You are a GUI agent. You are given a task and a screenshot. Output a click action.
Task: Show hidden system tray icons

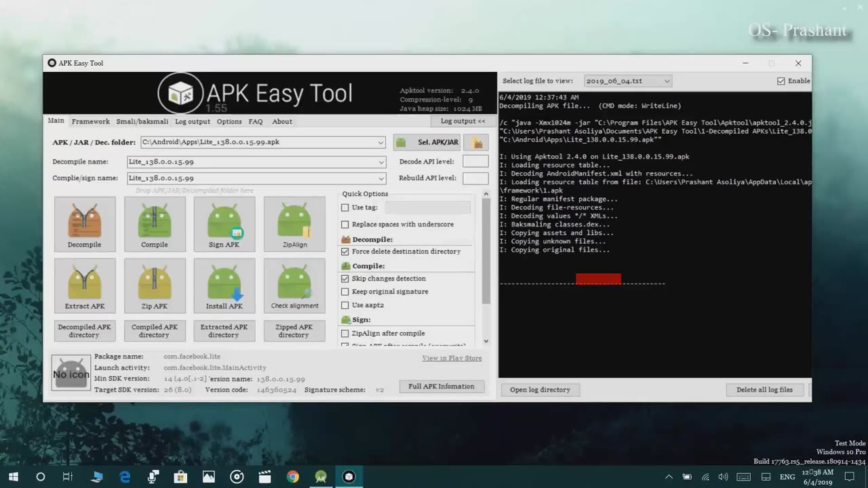tap(669, 476)
